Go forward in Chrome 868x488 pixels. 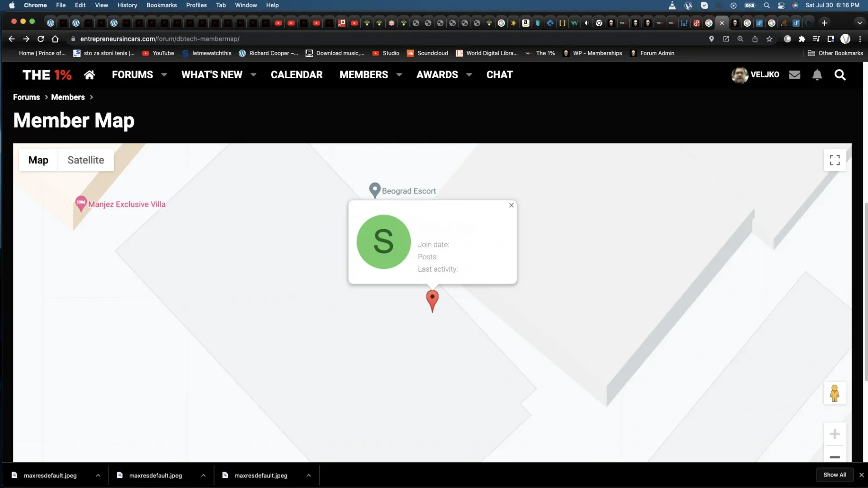coord(26,39)
